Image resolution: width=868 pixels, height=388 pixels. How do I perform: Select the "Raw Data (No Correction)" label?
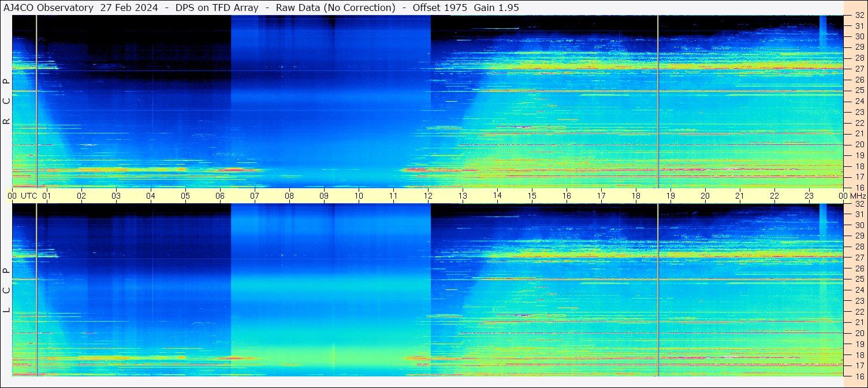click(x=336, y=8)
